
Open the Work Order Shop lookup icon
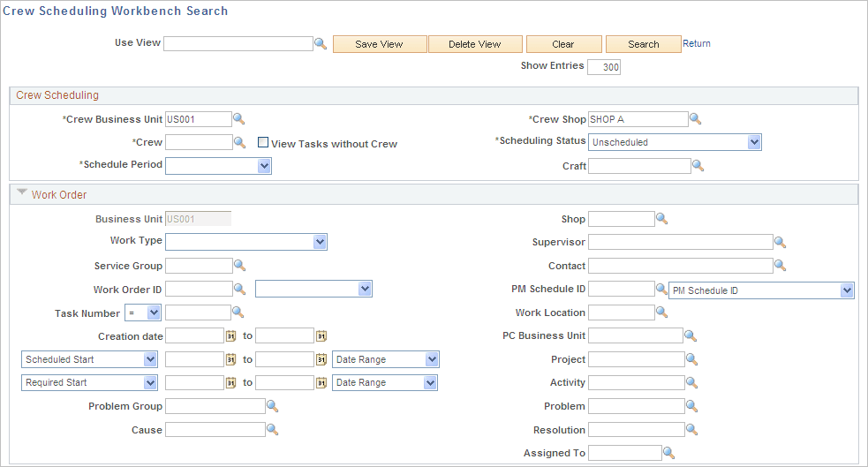[661, 219]
